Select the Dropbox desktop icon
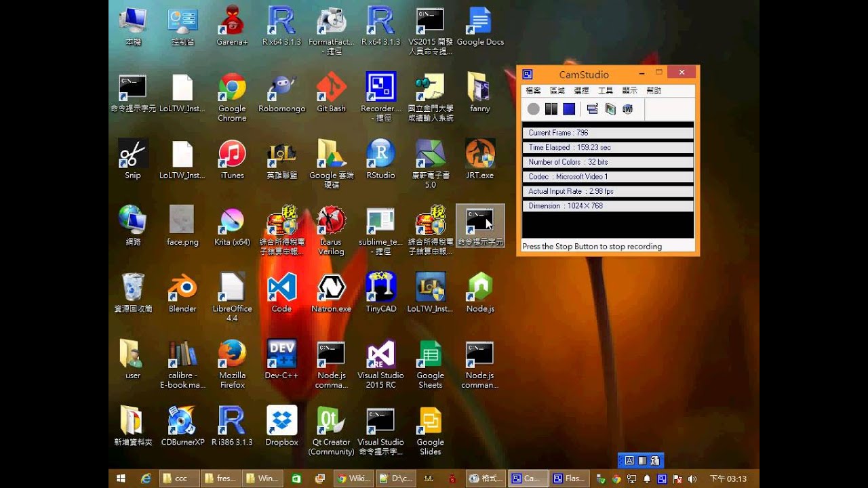868x488 pixels. coord(281,426)
